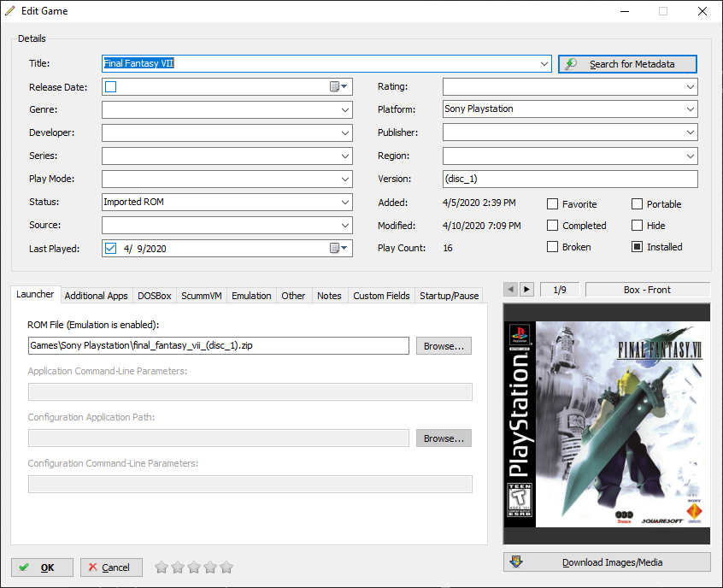Click the pencil Edit Game window icon
Image resolution: width=723 pixels, height=588 pixels.
[x=9, y=10]
